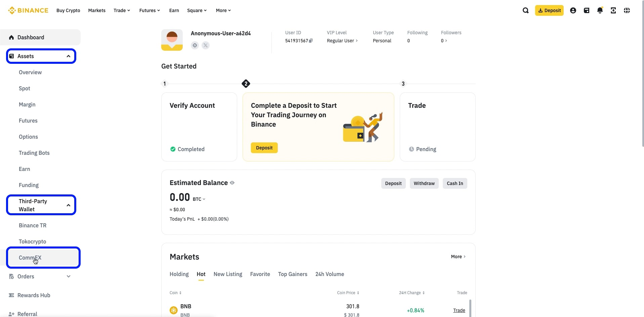The height and width of the screenshot is (317, 644).
Task: Open the Futures top menu dropdown
Action: (x=149, y=10)
